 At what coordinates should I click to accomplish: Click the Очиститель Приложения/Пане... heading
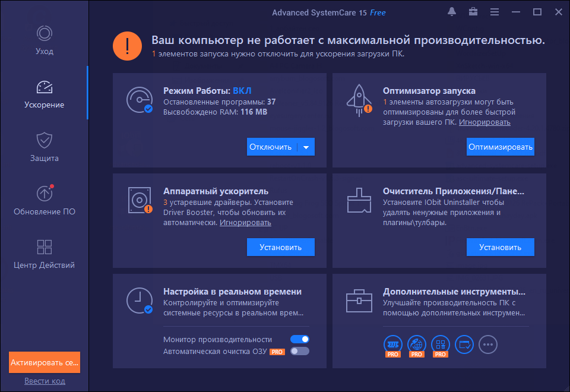(453, 191)
